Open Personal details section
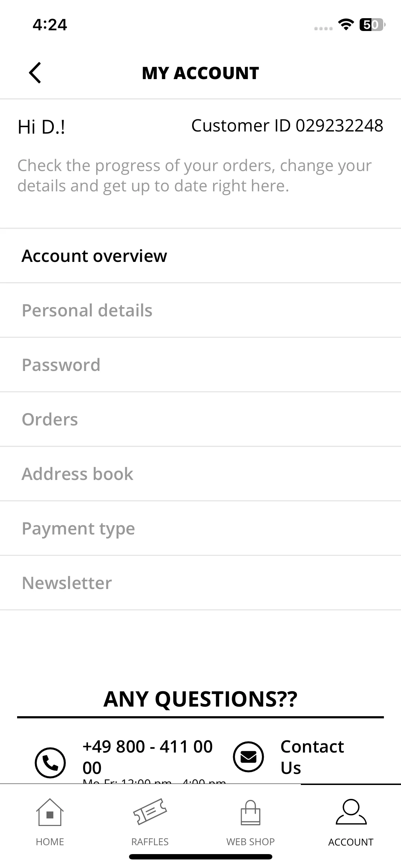The image size is (401, 868). (x=200, y=310)
